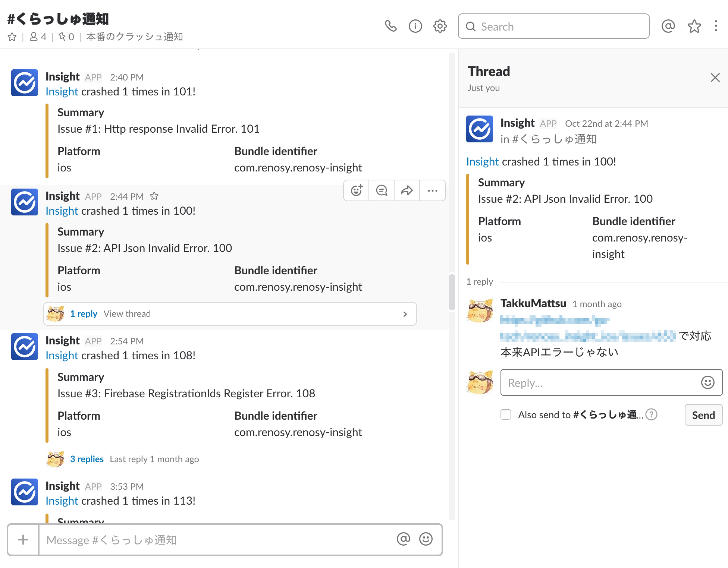Share the hovered message via arrow icon
728x568 pixels.
coord(407,190)
